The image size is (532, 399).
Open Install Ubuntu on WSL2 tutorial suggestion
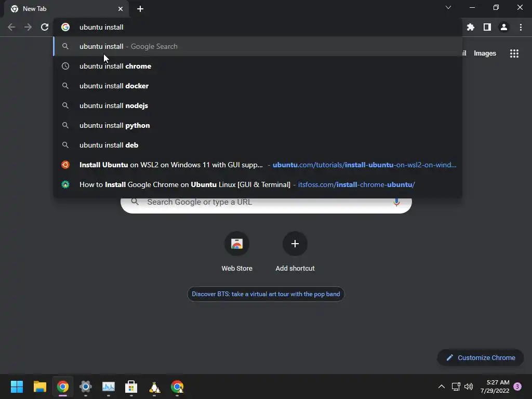[258, 165]
